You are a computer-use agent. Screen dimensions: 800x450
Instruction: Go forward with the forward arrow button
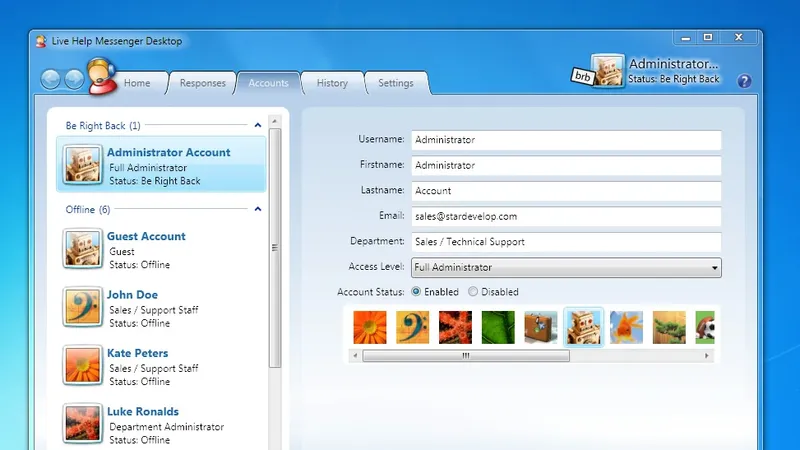(74, 79)
